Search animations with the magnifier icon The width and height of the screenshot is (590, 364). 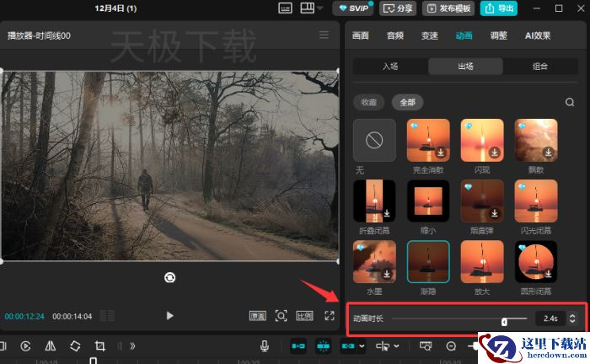tap(570, 102)
